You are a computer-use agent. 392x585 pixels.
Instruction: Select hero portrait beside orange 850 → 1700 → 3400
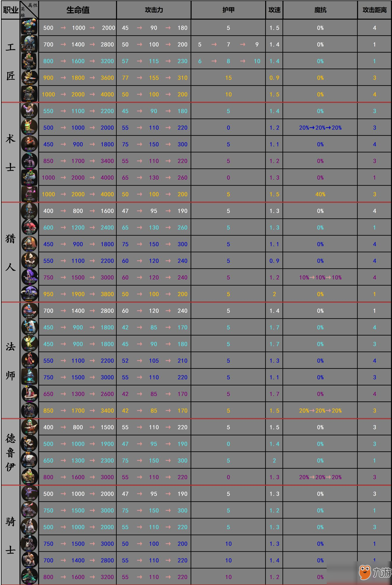tap(29, 410)
